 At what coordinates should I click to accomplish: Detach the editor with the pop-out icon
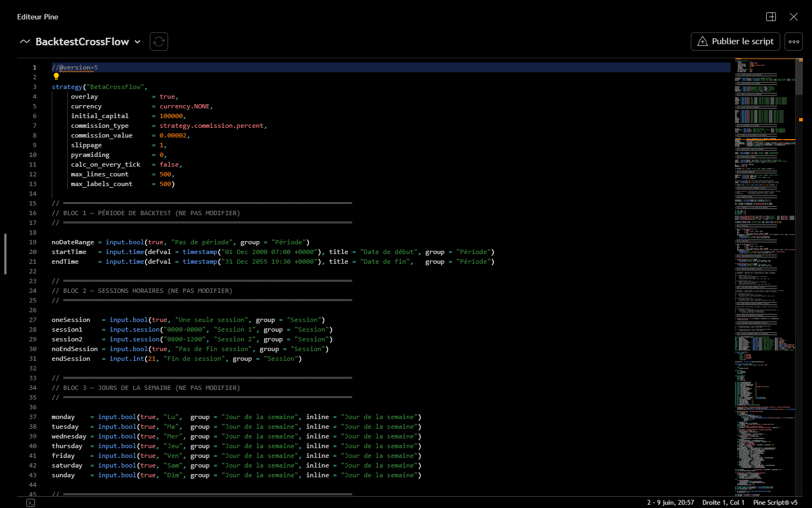point(771,17)
